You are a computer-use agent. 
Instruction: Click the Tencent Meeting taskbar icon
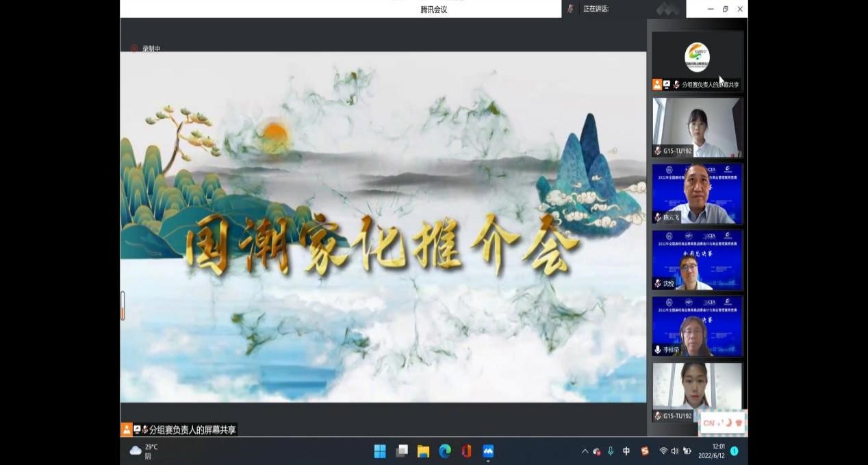pos(488,451)
